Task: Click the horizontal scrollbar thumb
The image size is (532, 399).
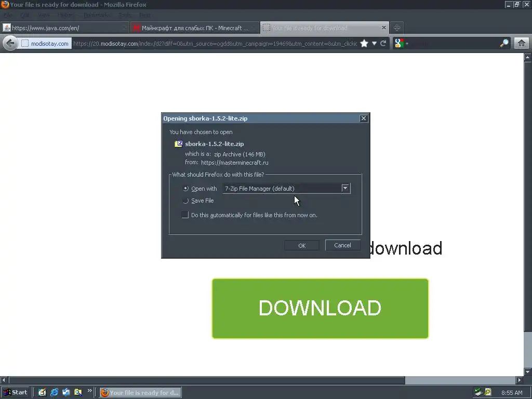Action: click(207, 380)
